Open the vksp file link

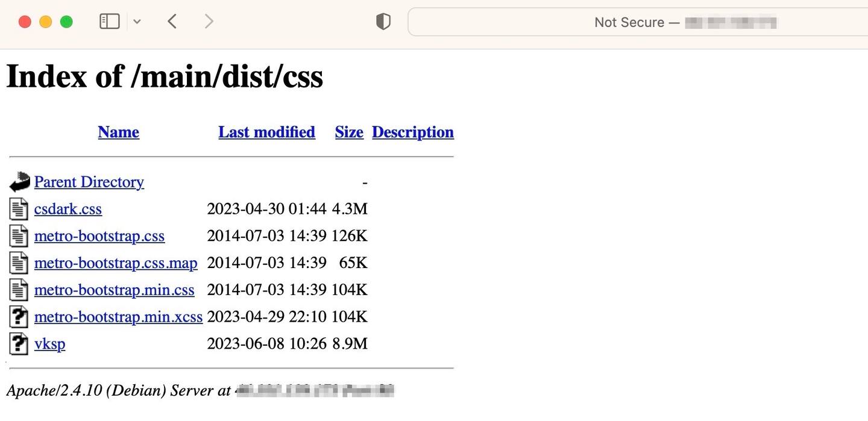pos(49,344)
